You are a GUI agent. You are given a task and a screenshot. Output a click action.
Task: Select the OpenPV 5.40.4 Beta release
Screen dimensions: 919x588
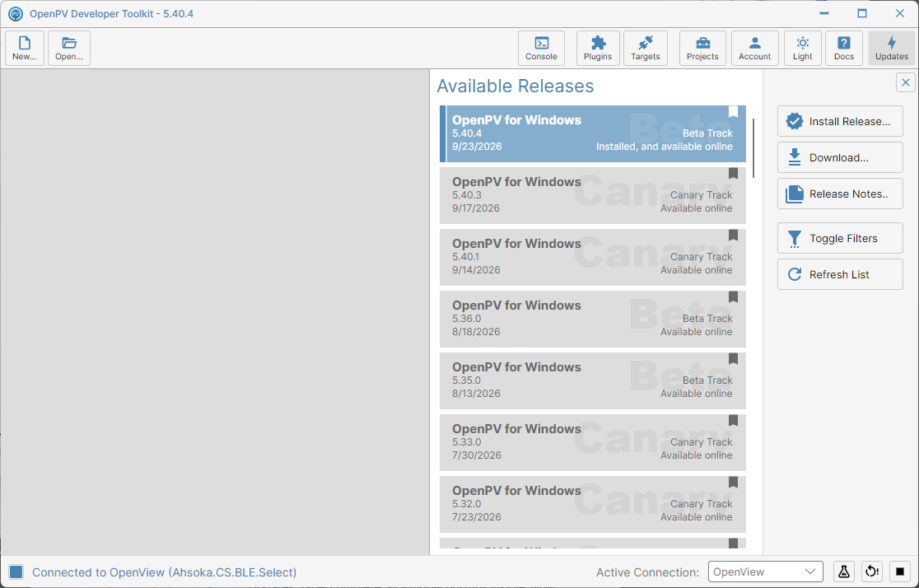(593, 133)
